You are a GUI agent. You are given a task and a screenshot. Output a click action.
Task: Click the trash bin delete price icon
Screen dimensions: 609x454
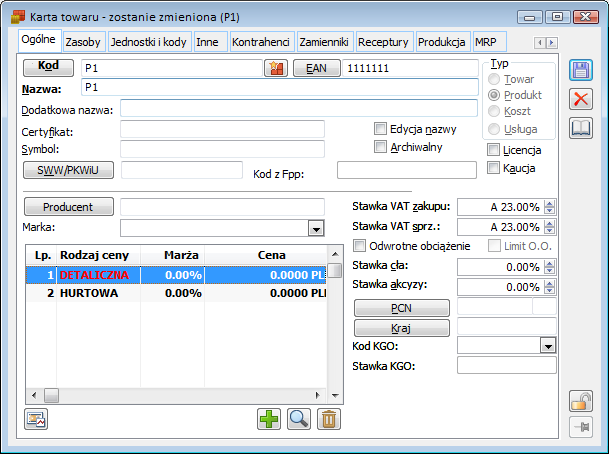[x=327, y=419]
